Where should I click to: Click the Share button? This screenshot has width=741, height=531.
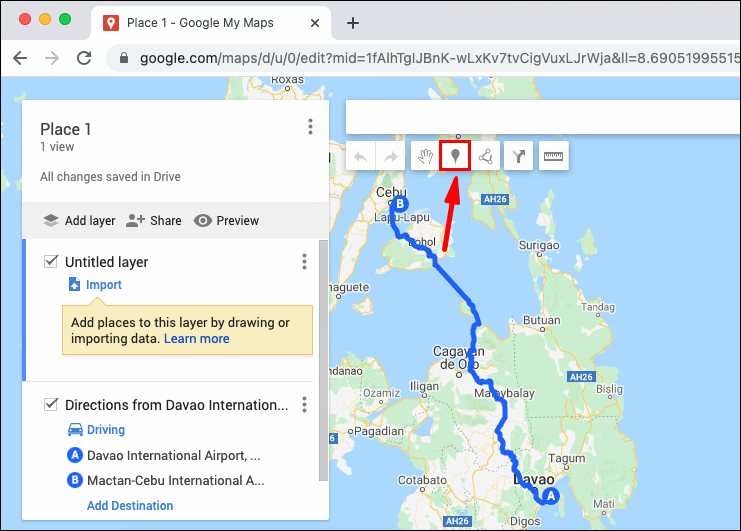[154, 221]
